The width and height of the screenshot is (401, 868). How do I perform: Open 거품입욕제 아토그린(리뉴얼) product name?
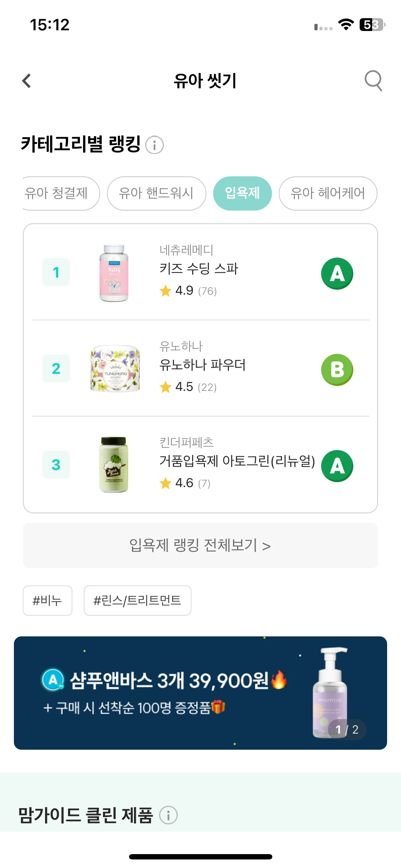(x=237, y=461)
